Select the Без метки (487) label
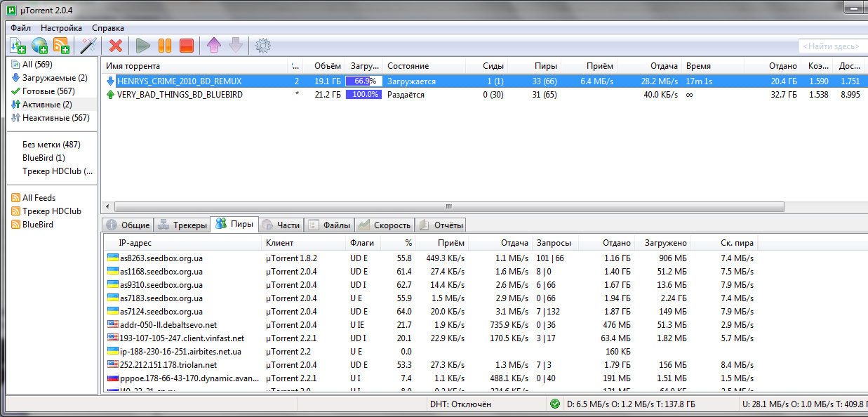Image resolution: width=868 pixels, height=417 pixels. (51, 145)
